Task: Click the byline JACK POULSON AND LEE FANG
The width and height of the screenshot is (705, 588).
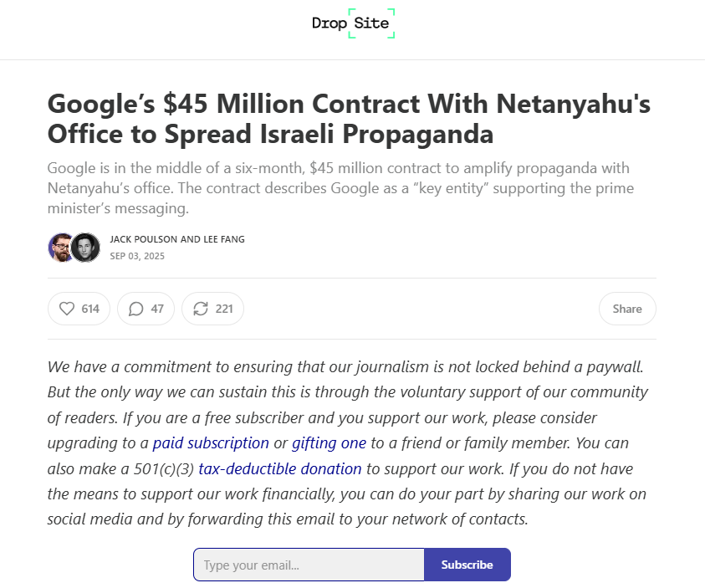Action: click(x=177, y=238)
